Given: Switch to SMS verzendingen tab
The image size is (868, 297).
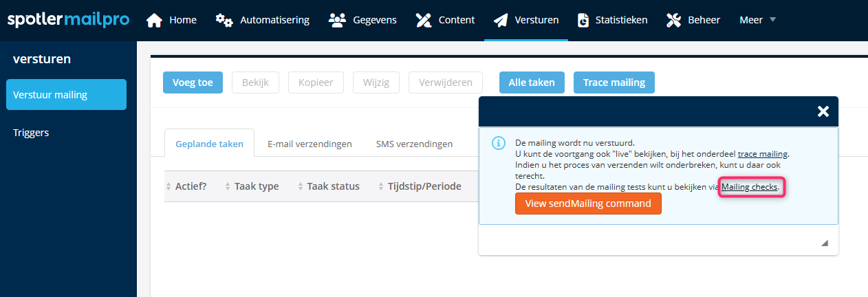Looking at the screenshot, I should click(414, 144).
